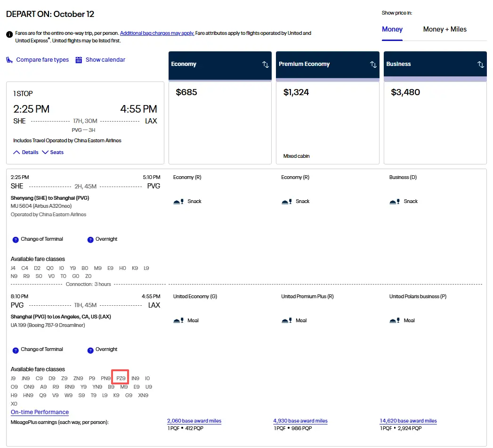The width and height of the screenshot is (493, 448).
Task: Click Overnight help icon for PVG-LAX flight
Action: (x=90, y=350)
